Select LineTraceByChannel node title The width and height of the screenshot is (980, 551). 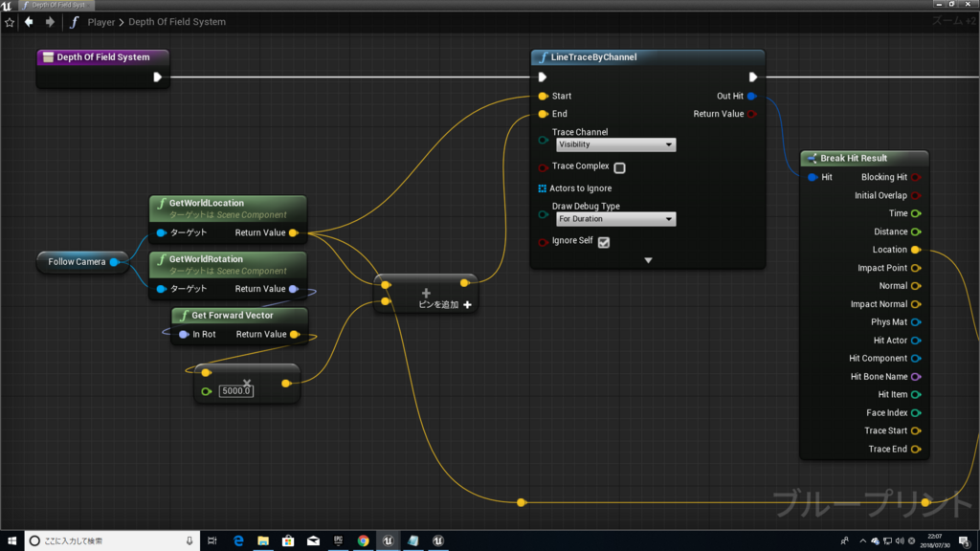pyautogui.click(x=593, y=56)
